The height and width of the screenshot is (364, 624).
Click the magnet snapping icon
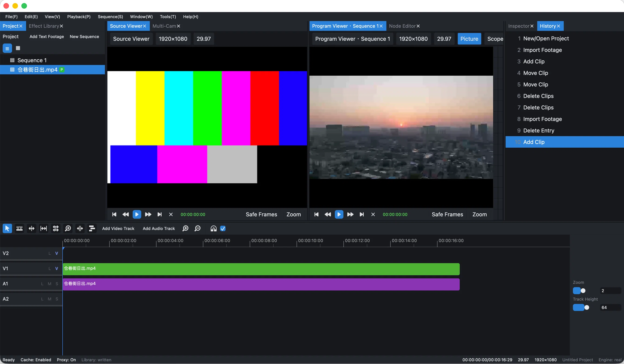[x=214, y=228]
